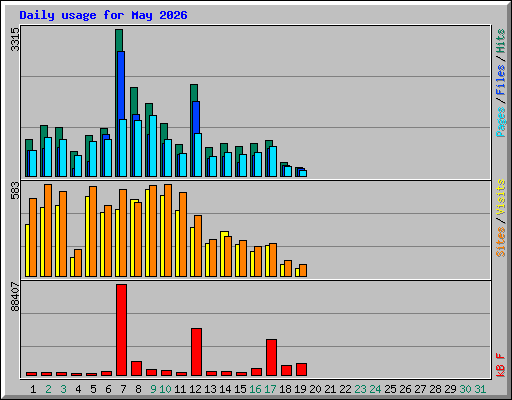
Task: Click the cyan Pages legend label
Action: [x=500, y=122]
